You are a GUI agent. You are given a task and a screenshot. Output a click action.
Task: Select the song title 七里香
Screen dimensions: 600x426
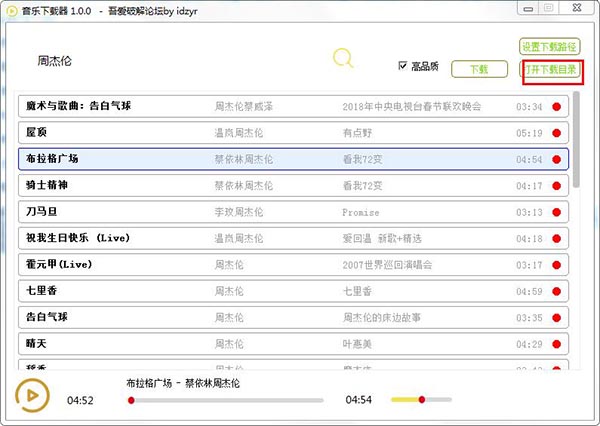click(x=41, y=291)
